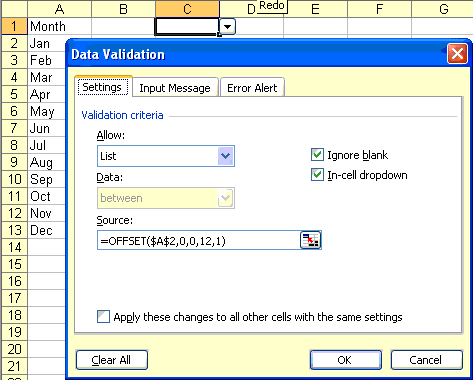This screenshot has height=380, width=473.
Task: Click the Dec cell
Action: (47, 231)
